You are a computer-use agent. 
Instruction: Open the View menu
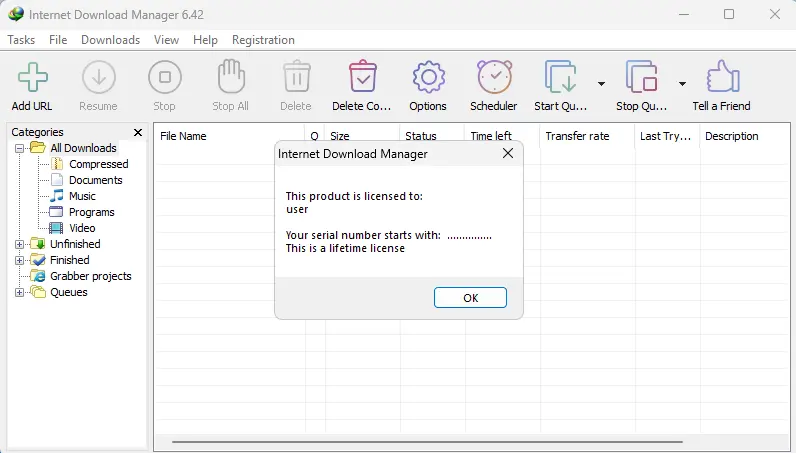[x=166, y=40]
